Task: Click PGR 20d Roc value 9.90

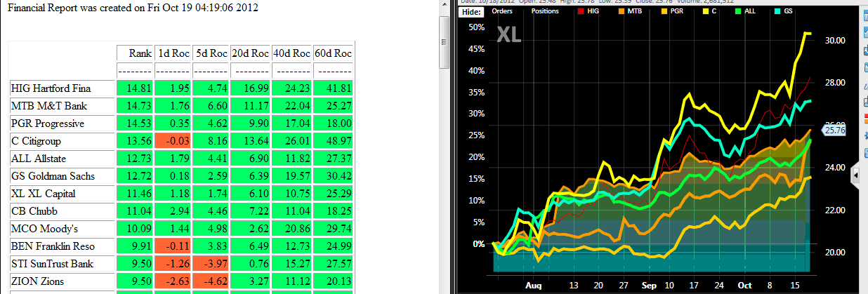Action: (x=251, y=123)
